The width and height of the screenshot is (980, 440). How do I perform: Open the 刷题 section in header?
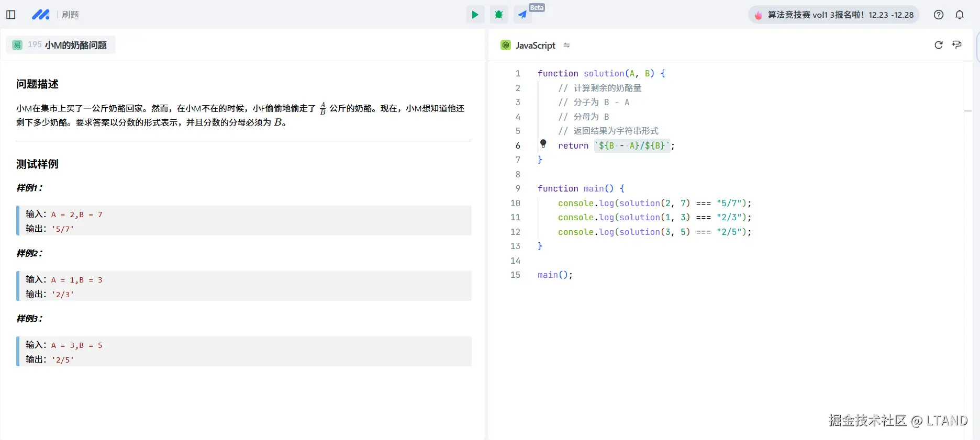click(70, 15)
